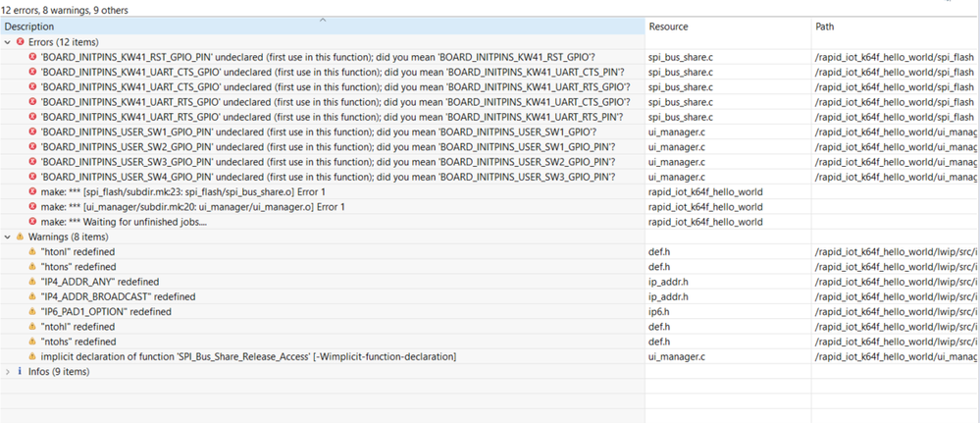The width and height of the screenshot is (980, 423).
Task: Click warning icon of Warnings (8 items) group
Action: pos(20,238)
